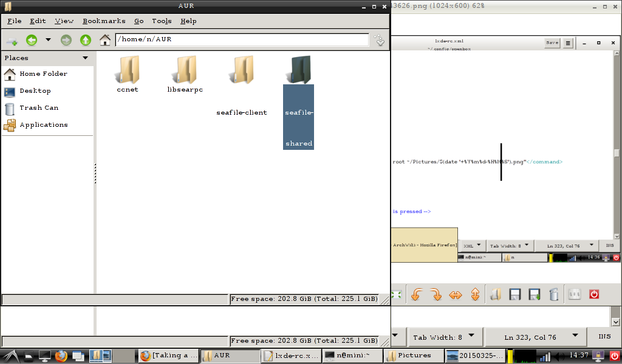Open the back history dropdown arrow
622x364 pixels.
click(x=49, y=39)
